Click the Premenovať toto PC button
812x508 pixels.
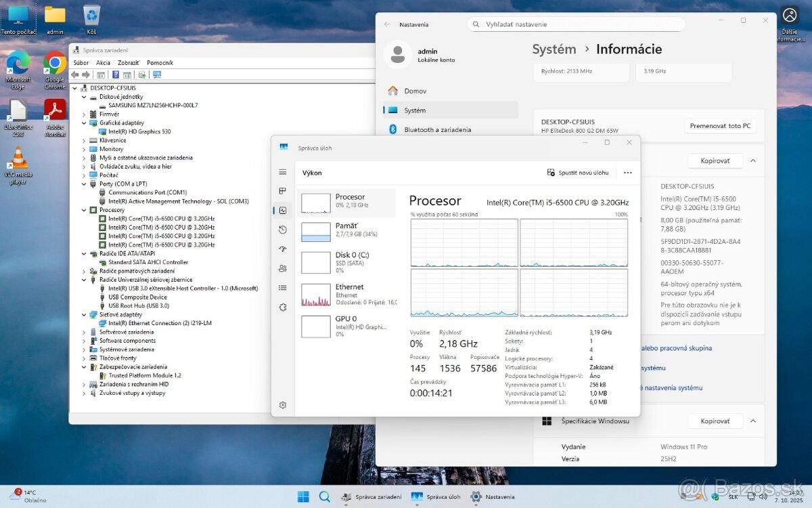click(720, 125)
